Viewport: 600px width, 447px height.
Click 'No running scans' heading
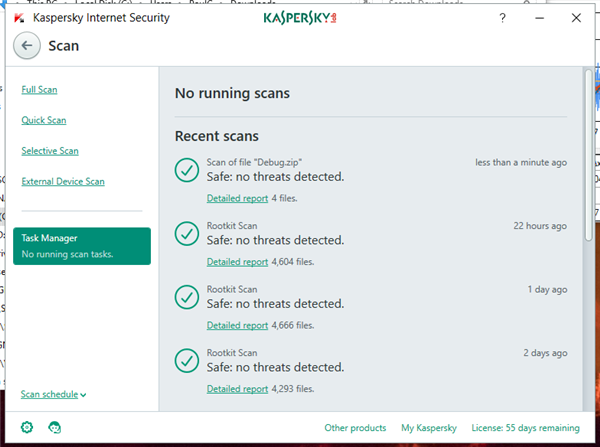tap(232, 93)
